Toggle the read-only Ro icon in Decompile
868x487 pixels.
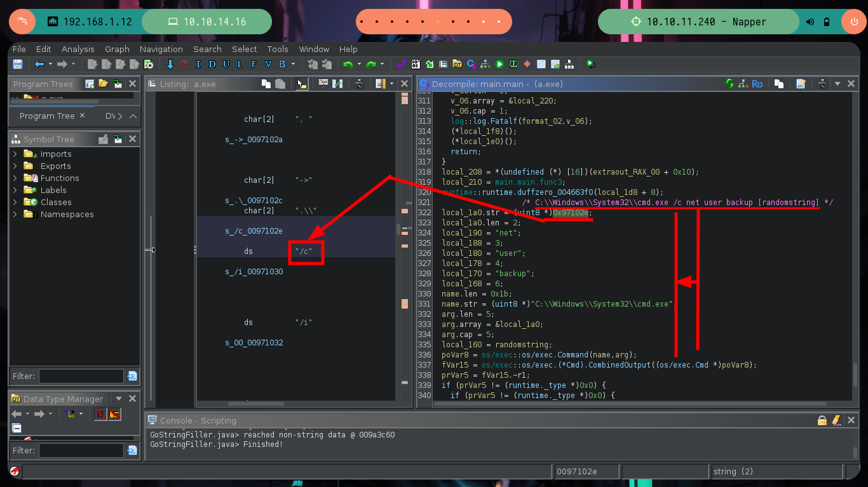point(757,83)
